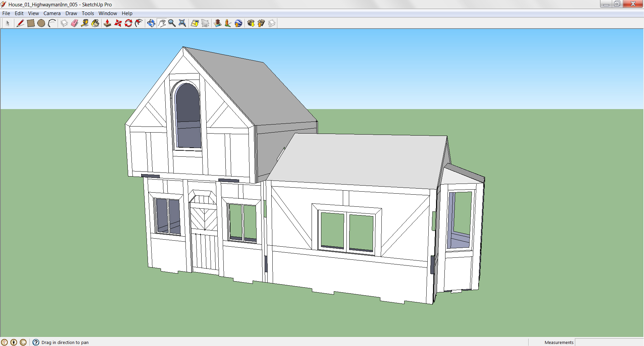
Task: Click the Make Component icon
Action: [64, 23]
